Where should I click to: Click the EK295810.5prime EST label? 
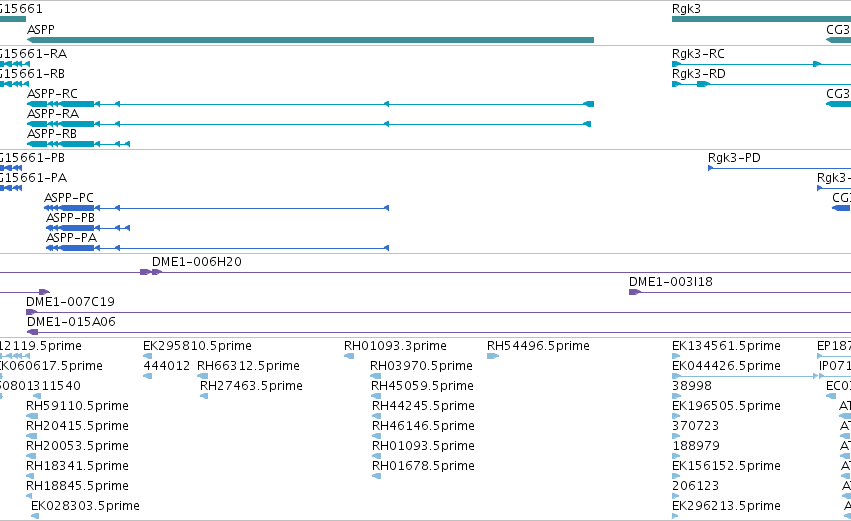point(197,346)
